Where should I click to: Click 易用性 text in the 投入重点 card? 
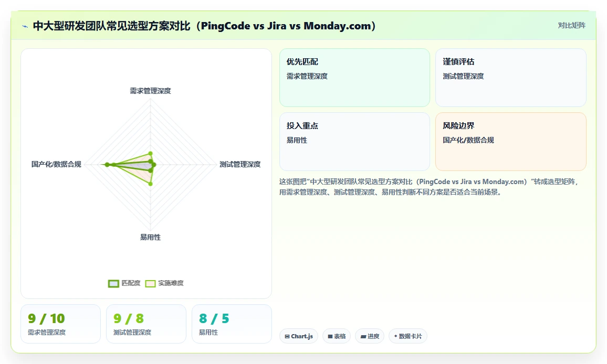tap(297, 140)
